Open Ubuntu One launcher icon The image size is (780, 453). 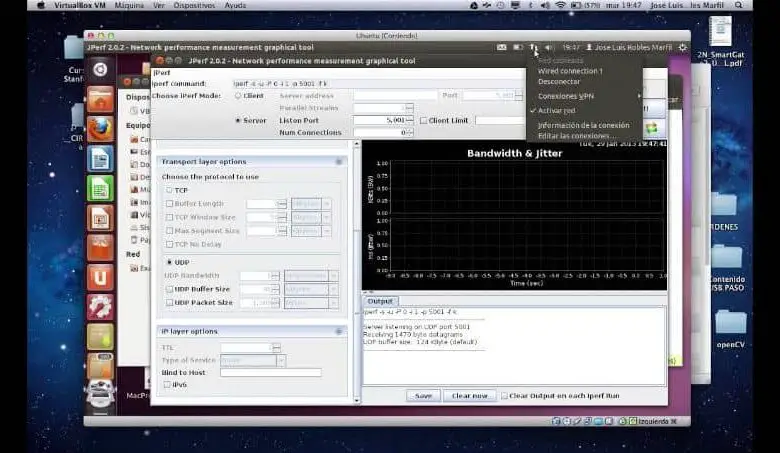(100, 277)
